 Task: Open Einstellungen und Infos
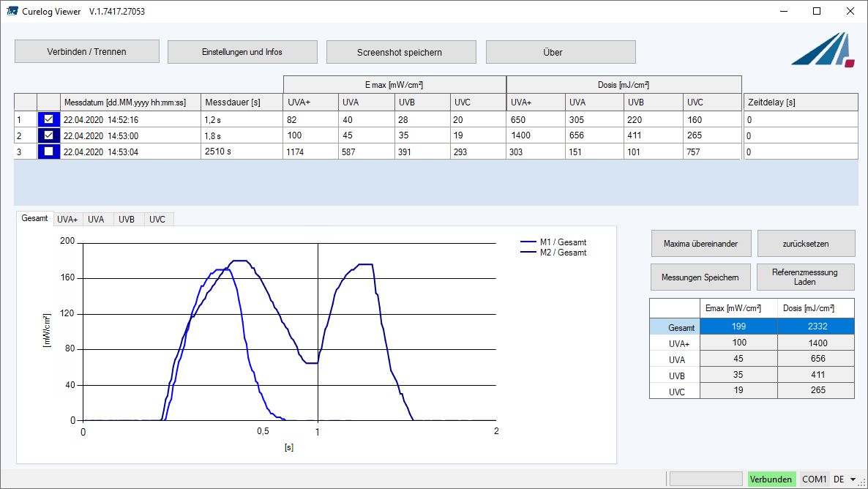pos(242,52)
